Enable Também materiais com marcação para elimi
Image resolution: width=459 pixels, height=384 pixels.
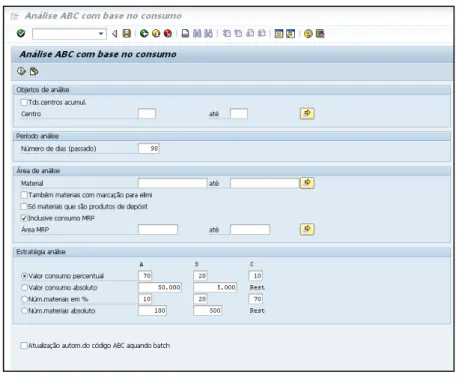coord(24,195)
